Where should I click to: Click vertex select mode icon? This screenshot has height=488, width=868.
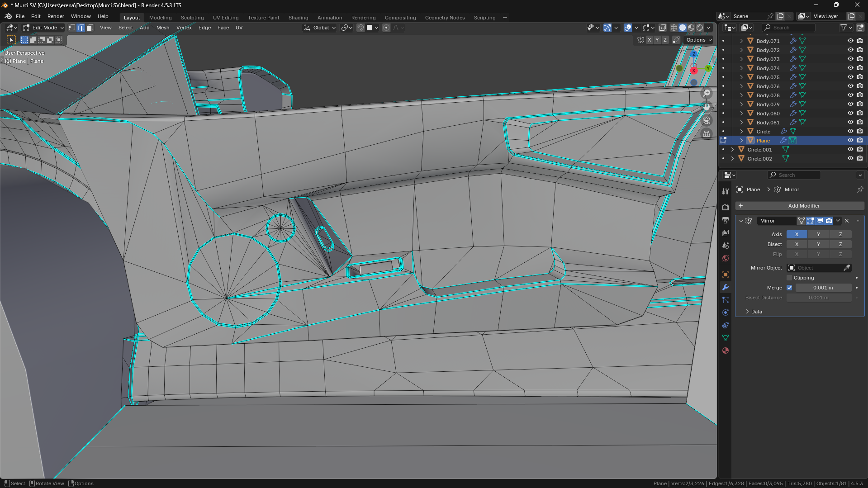tap(72, 28)
